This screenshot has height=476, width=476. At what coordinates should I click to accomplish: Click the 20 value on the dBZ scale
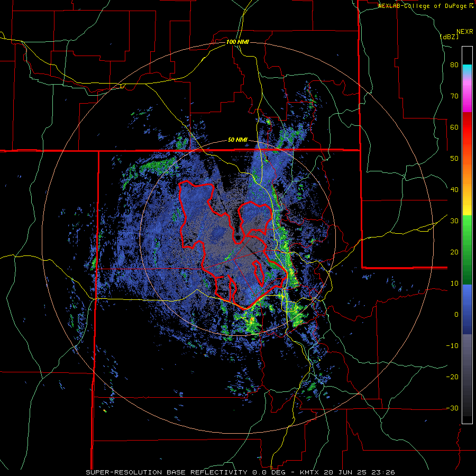coord(454,252)
